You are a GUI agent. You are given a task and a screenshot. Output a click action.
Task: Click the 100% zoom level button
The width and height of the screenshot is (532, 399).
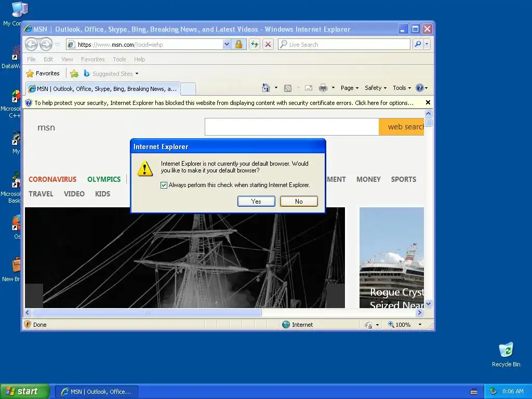point(400,325)
